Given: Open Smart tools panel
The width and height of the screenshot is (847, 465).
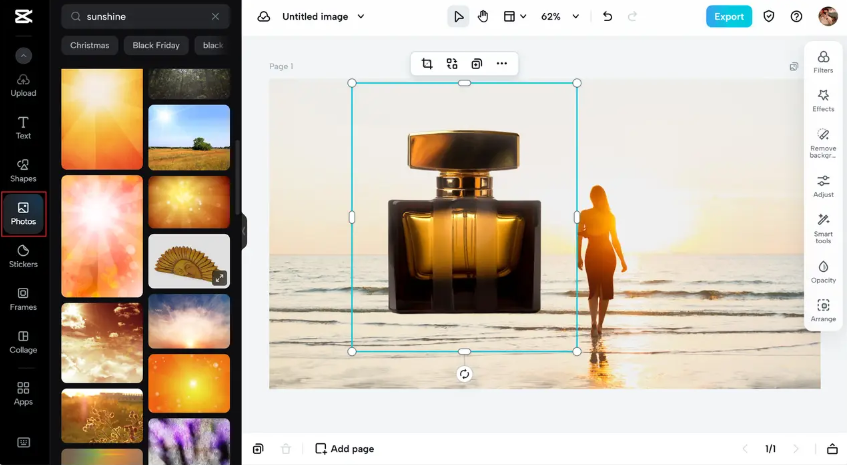Looking at the screenshot, I should pos(823,228).
